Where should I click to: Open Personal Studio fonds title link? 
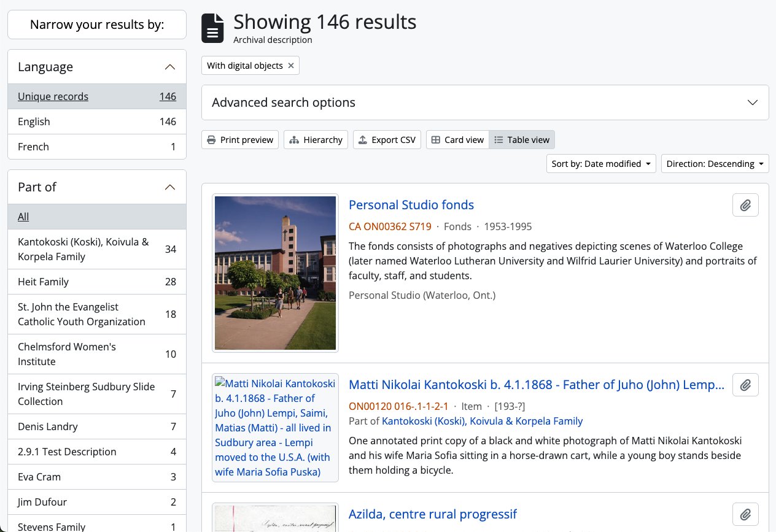click(x=411, y=205)
